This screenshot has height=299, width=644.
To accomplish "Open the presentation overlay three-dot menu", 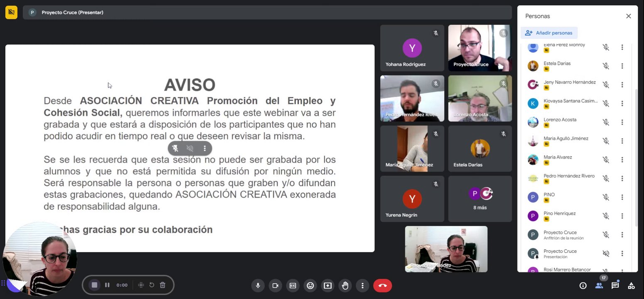I will coord(204,148).
